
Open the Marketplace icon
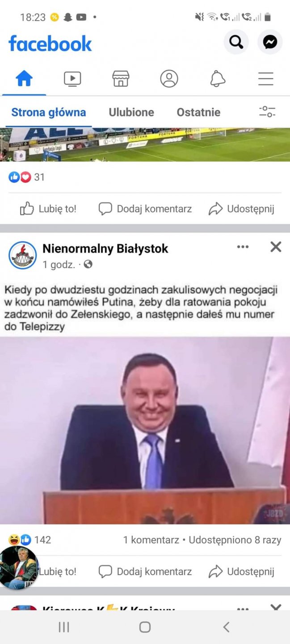121,79
